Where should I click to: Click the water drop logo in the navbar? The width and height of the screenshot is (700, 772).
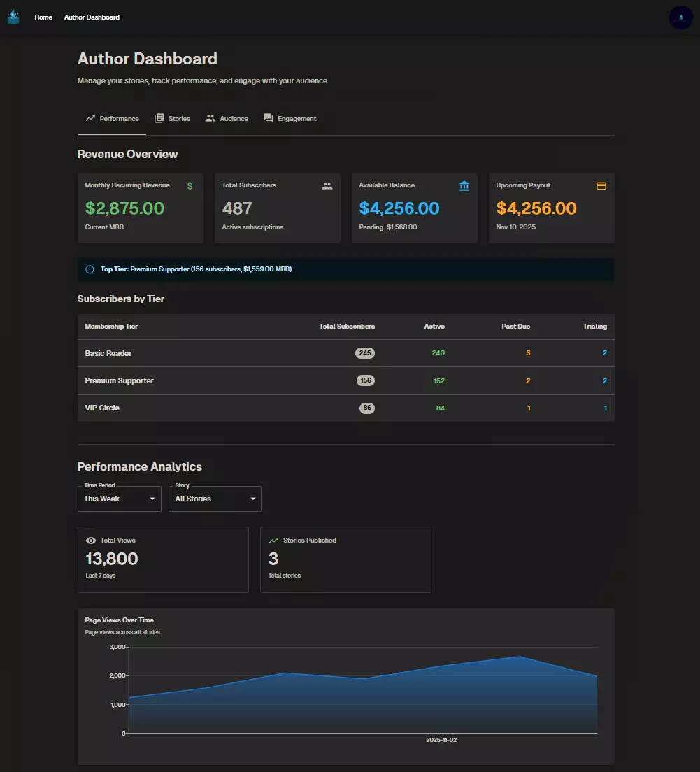pyautogui.click(x=13, y=17)
